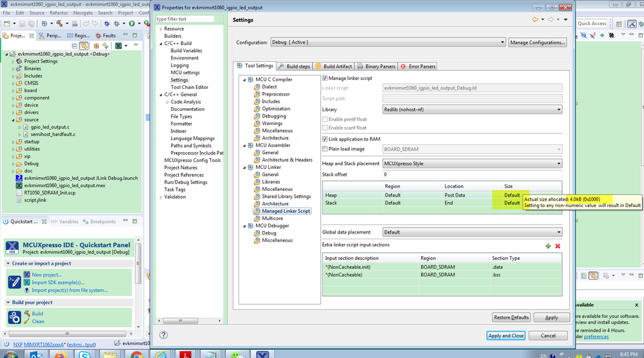Click the Import project(s) from file system link

pyautogui.click(x=70, y=290)
